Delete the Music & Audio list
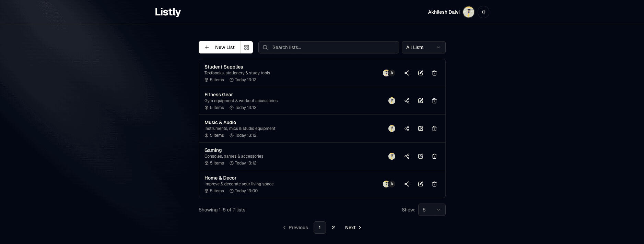 point(434,128)
